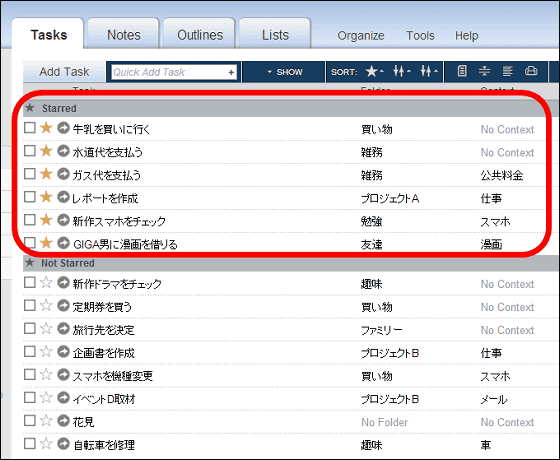Screen dimensions: 560x460
Task: Click folder 勉強 on 新作スマホをチェック
Action: (371, 221)
